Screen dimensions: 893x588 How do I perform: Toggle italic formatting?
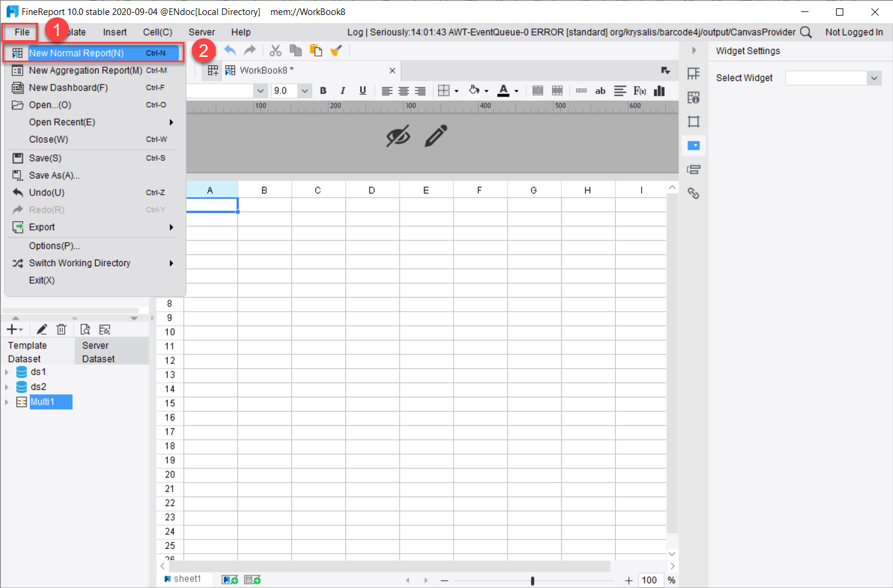(x=343, y=91)
